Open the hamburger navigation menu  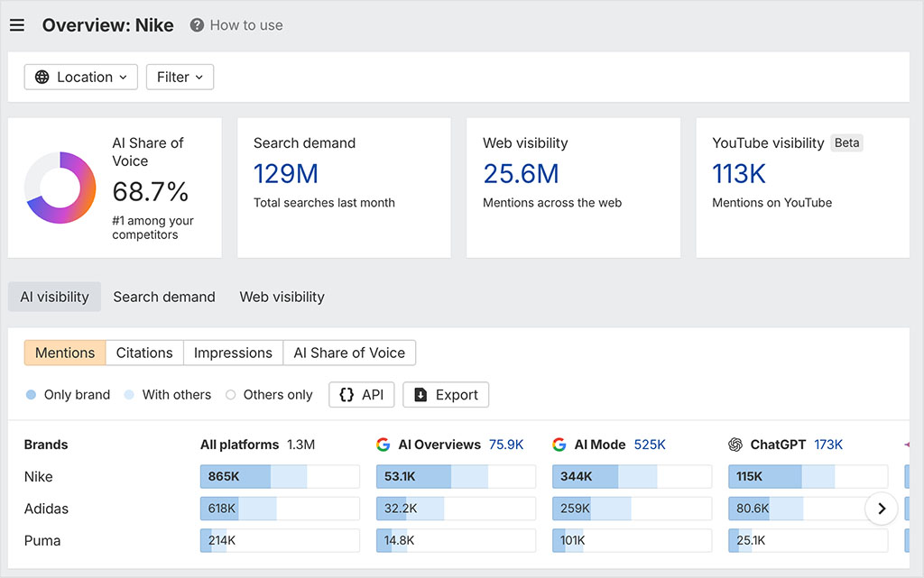pyautogui.click(x=17, y=24)
